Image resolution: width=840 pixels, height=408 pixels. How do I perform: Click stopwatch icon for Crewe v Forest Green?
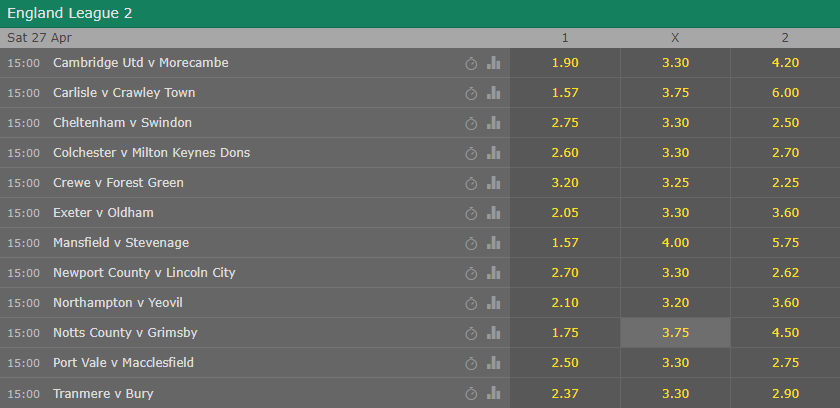point(471,184)
